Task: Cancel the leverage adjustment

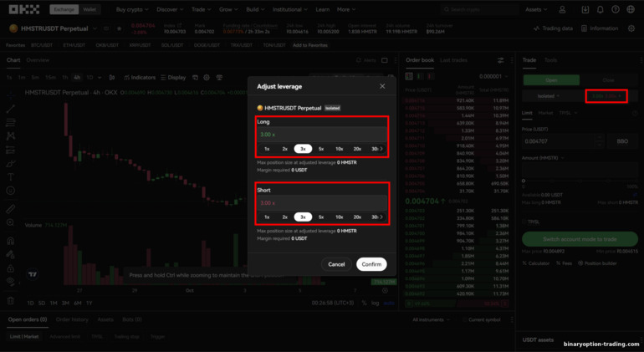Action: click(336, 264)
